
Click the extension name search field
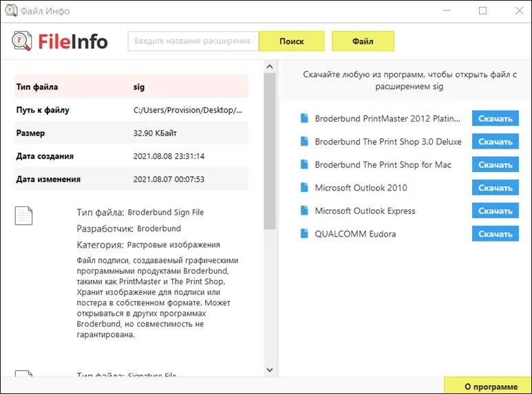tap(193, 41)
